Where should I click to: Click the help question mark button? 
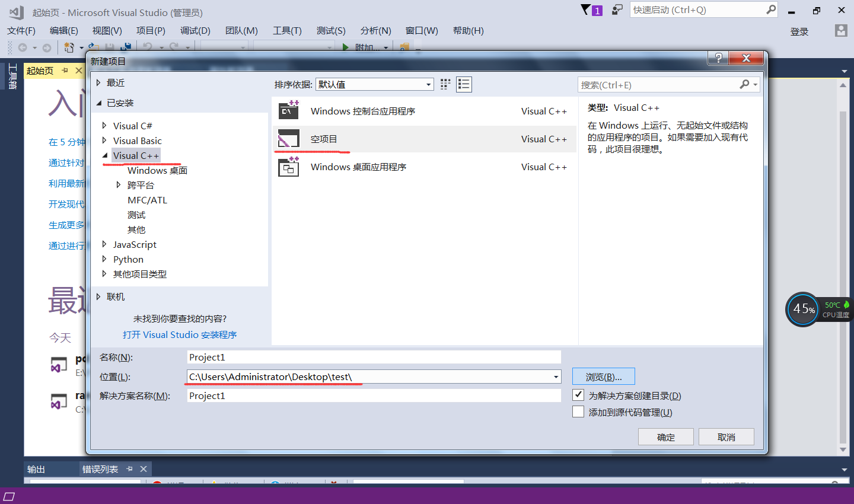tap(718, 58)
